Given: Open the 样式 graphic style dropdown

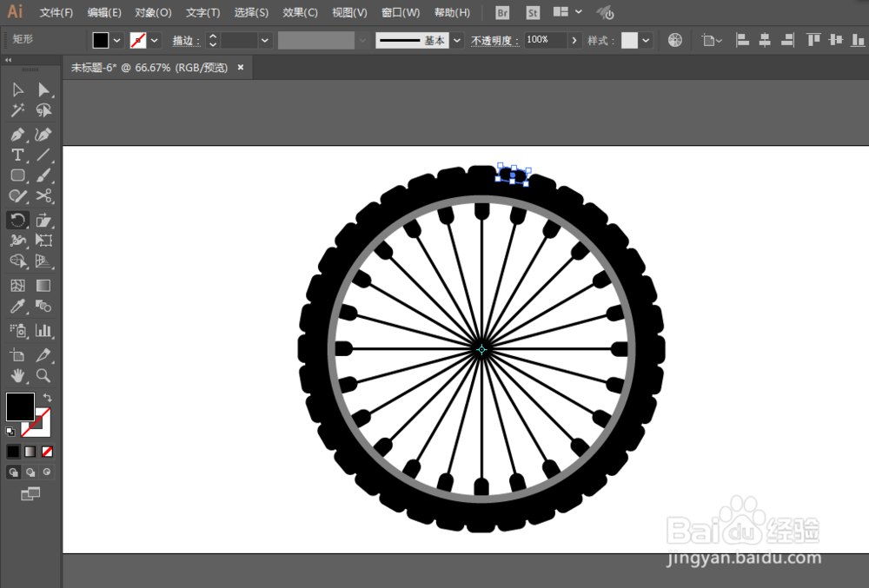Looking at the screenshot, I should 647,41.
